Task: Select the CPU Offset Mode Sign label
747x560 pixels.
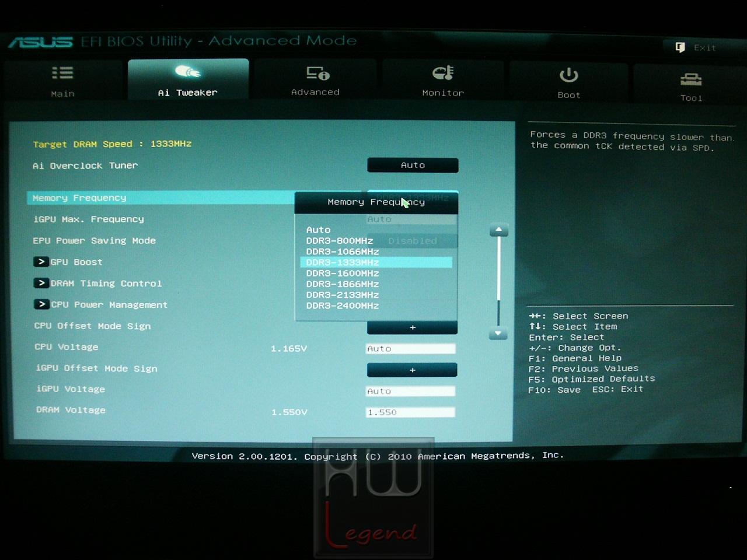Action: click(x=92, y=326)
